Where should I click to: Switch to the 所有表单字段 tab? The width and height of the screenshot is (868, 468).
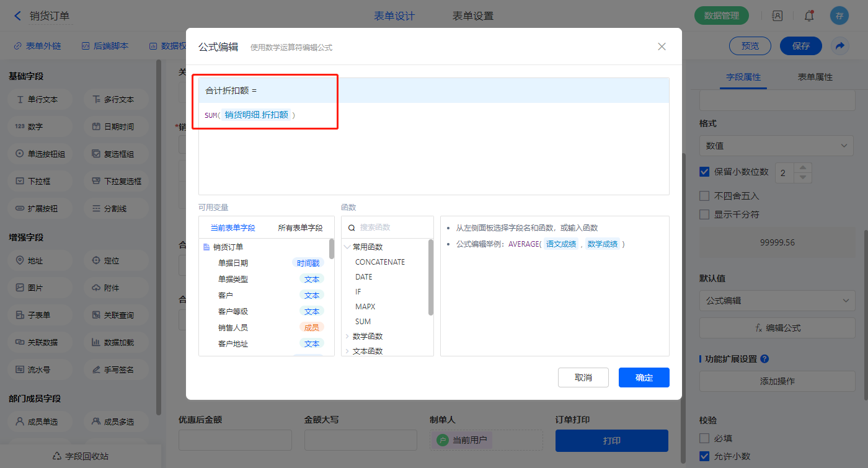point(300,227)
